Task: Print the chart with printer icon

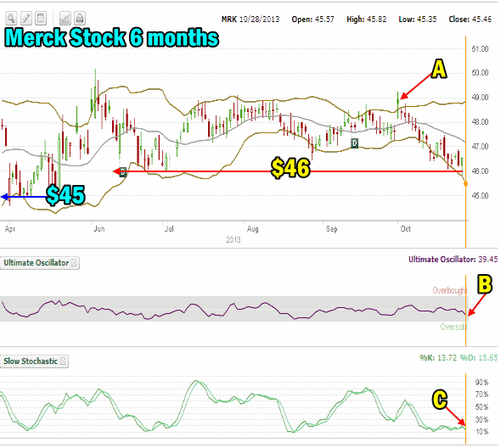Action: click(80, 19)
